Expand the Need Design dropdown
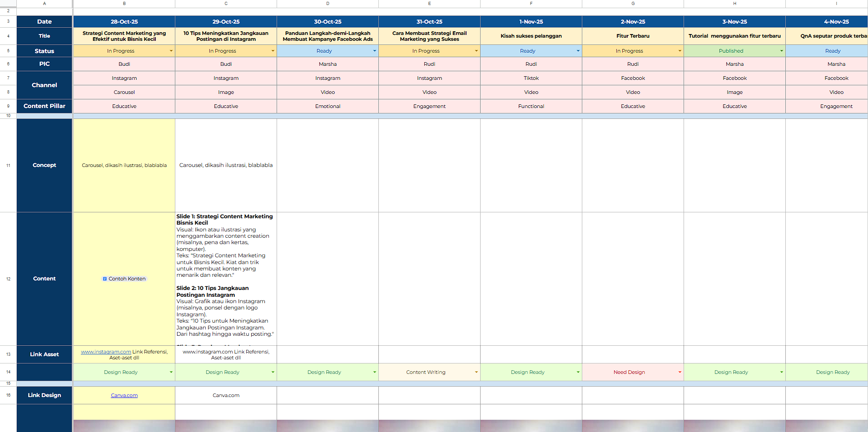 (x=680, y=372)
